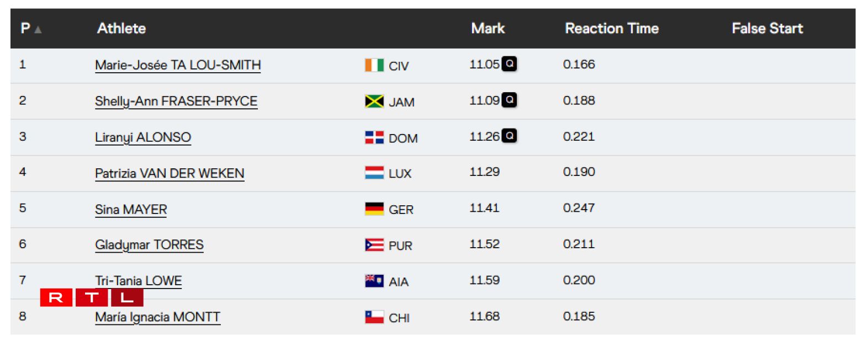The width and height of the screenshot is (868, 347).
Task: Click the Mark column header
Action: (x=488, y=29)
